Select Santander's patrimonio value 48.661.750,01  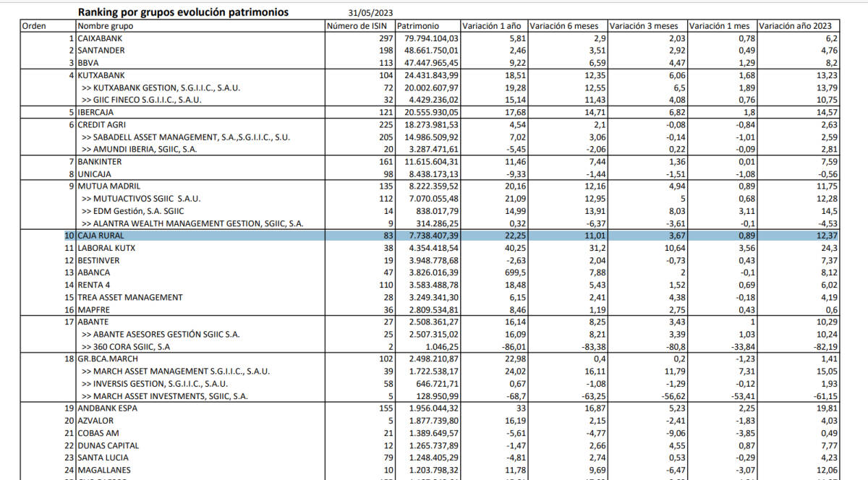point(432,51)
